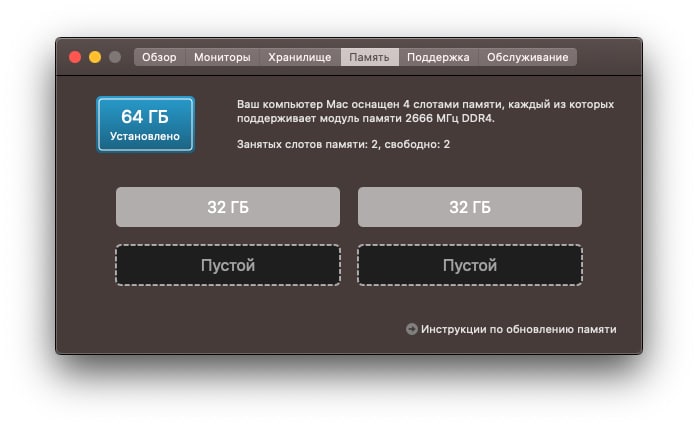Select the right 32 ГБ memory slot
This screenshot has width=698, height=428.
pos(470,207)
